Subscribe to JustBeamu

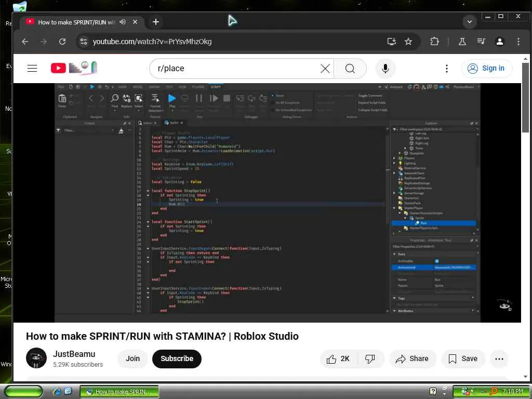pyautogui.click(x=177, y=358)
